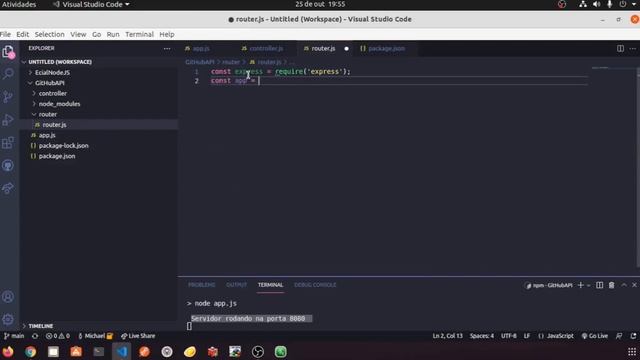Kill the terminal with trash icon
The width and height of the screenshot is (640, 360).
pos(611,285)
